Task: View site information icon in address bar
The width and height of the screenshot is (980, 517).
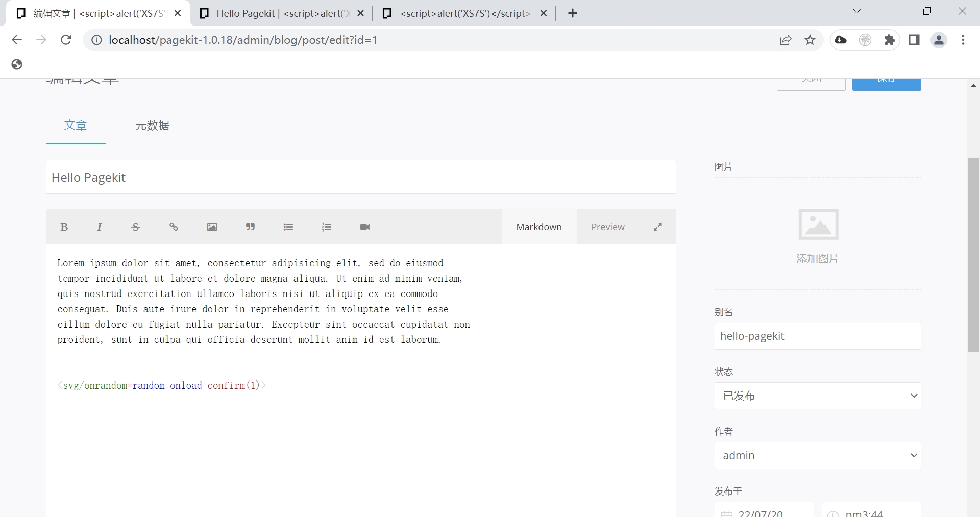Action: [96, 40]
